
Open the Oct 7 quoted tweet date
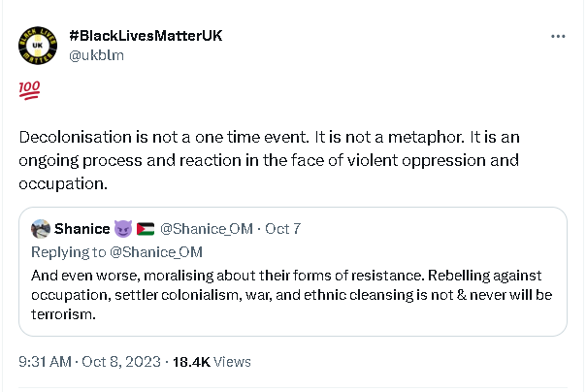pyautogui.click(x=282, y=229)
